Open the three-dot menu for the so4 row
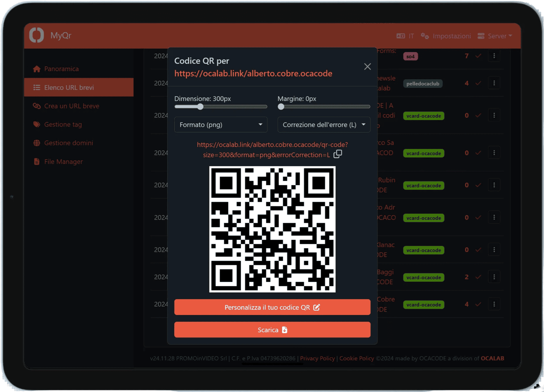 pyautogui.click(x=494, y=56)
